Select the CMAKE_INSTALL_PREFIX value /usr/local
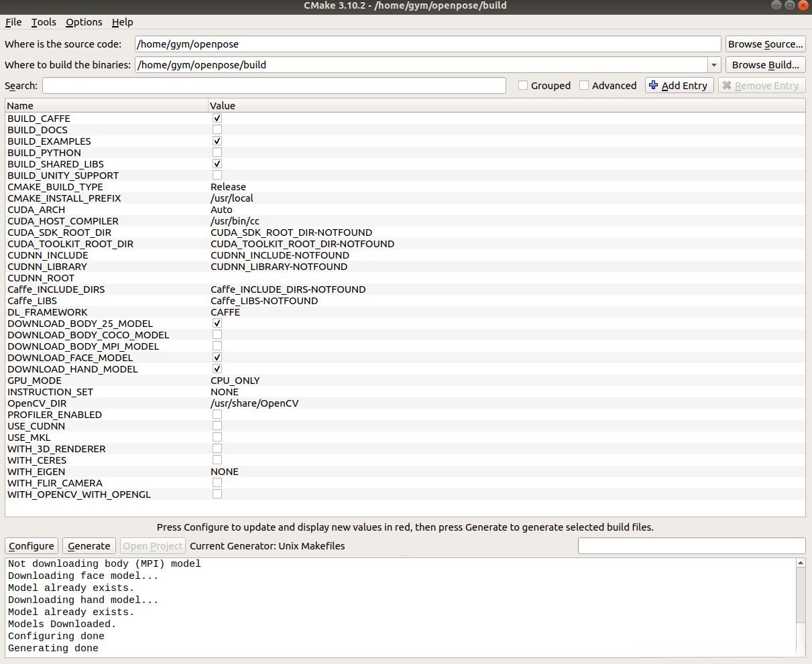The image size is (812, 664). pyautogui.click(x=232, y=198)
